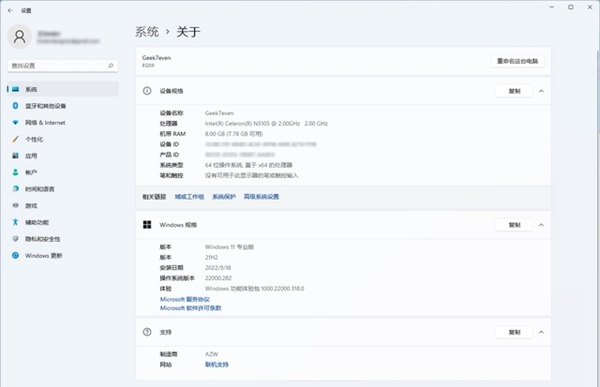Open the user account avatar
600x387 pixels.
coord(20,37)
